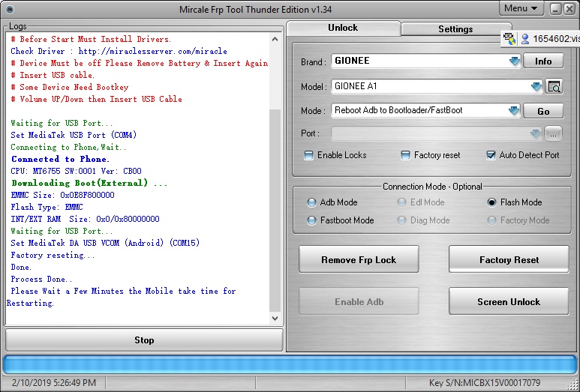Open the model search icon button
Screen dimensions: 580x392
coord(554,86)
